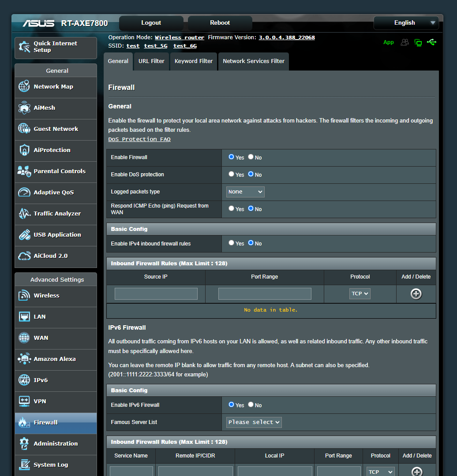Set Enable DoS protection to Yes

pyautogui.click(x=231, y=174)
